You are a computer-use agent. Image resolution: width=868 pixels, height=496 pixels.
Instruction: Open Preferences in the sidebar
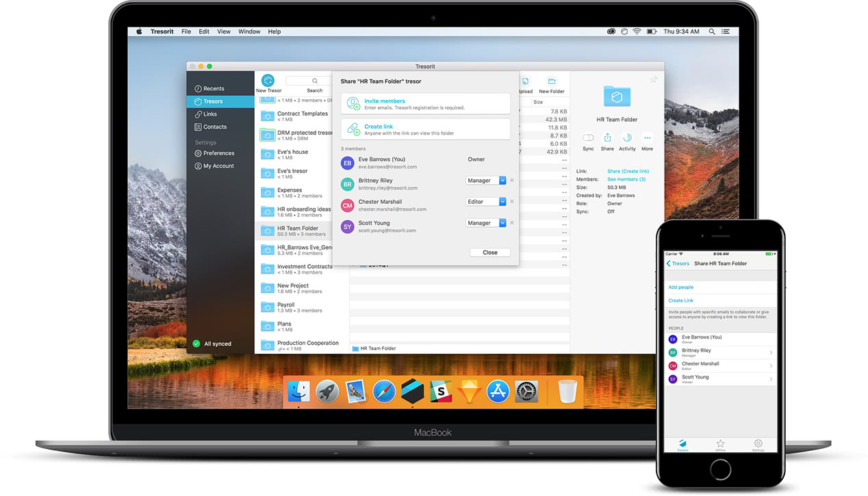220,153
